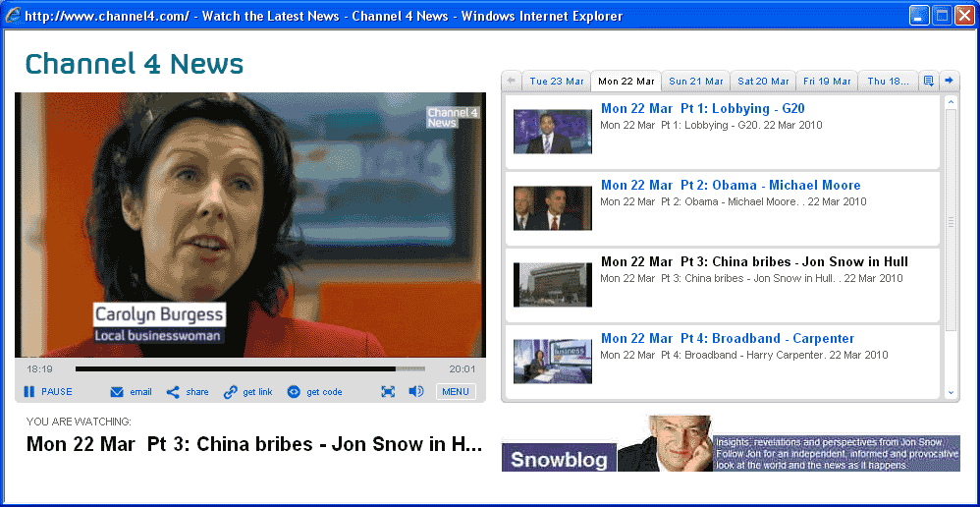
Task: Click the Obama - Michael Moore thumbnail
Action: [x=553, y=208]
